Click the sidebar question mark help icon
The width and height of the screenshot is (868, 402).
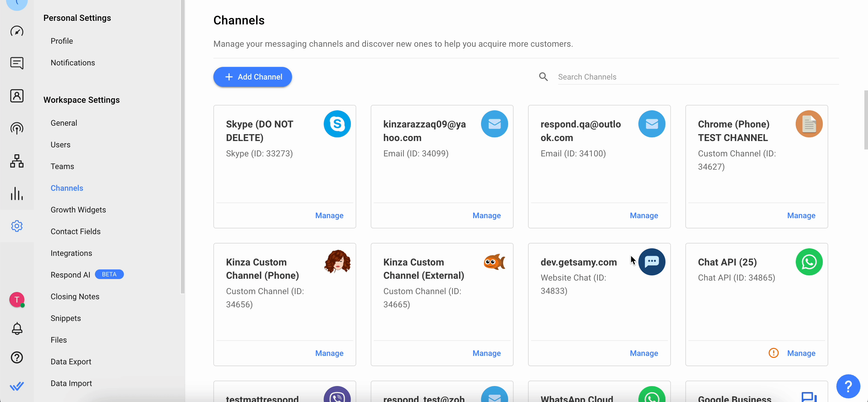point(17,357)
